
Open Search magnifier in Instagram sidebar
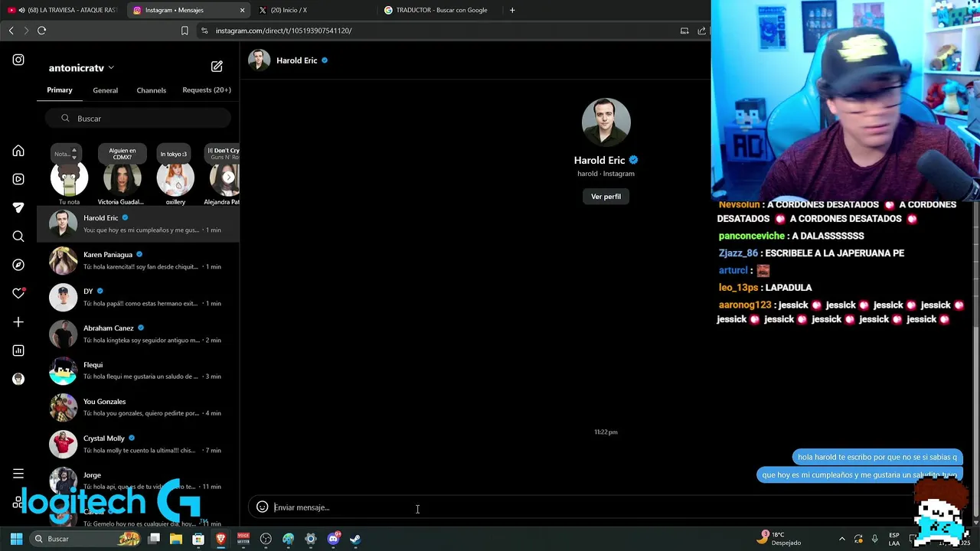click(x=18, y=236)
